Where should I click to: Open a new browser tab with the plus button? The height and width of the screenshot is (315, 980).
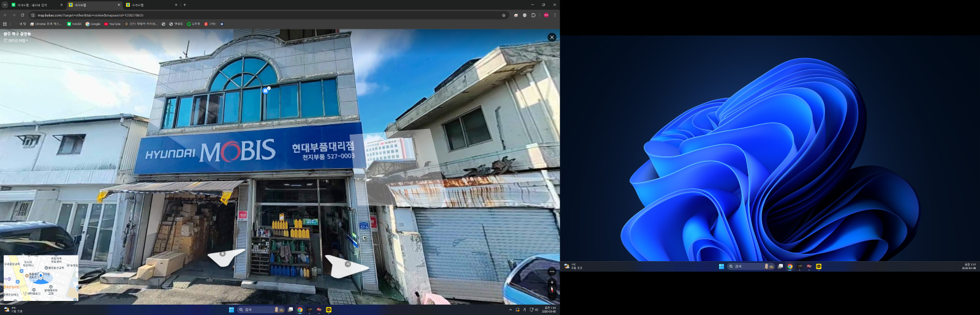(x=184, y=5)
